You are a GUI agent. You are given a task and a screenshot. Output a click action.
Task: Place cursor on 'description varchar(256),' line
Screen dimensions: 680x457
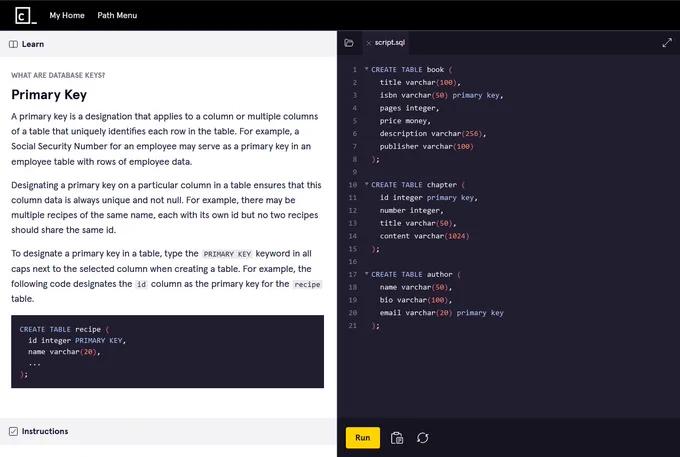(433, 134)
